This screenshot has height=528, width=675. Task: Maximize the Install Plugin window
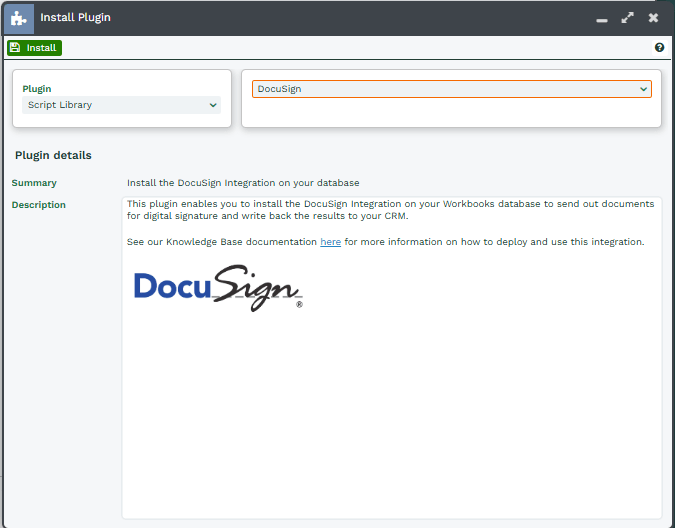tap(628, 18)
